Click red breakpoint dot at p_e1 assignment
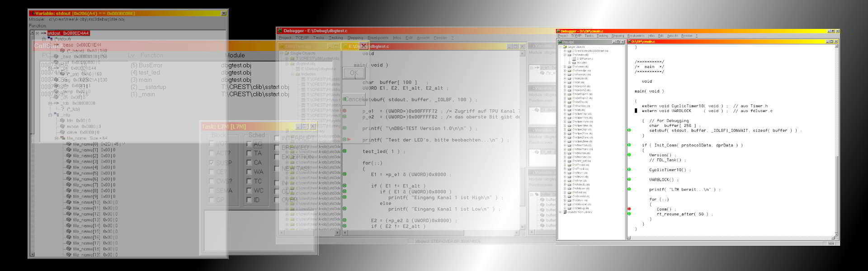 pos(344,111)
